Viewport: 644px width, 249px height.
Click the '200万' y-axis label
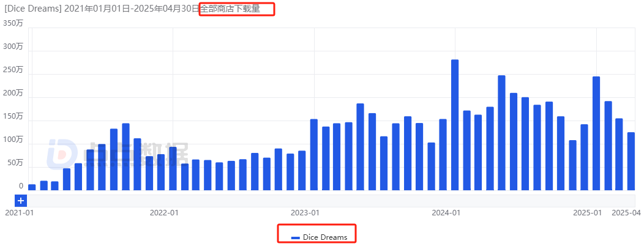[x=13, y=93]
